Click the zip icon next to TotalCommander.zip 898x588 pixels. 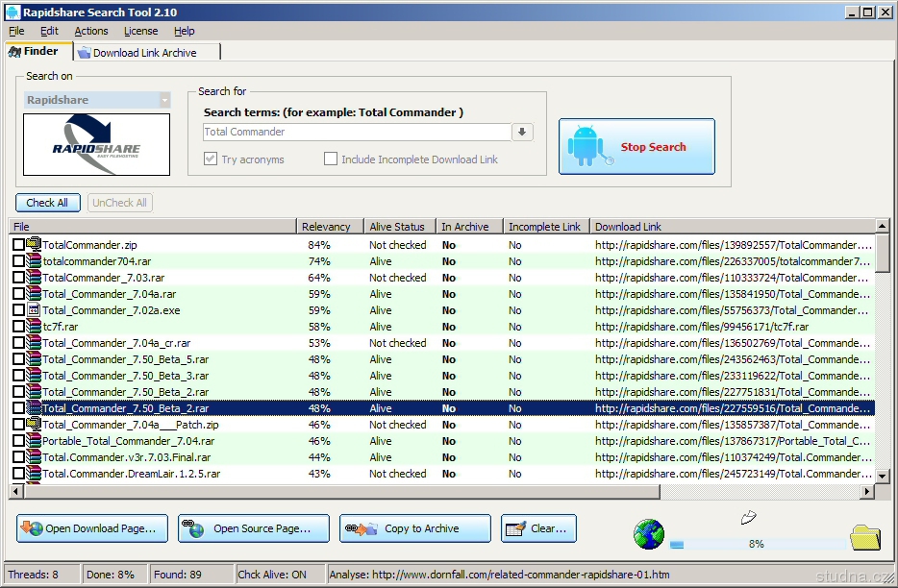34,245
